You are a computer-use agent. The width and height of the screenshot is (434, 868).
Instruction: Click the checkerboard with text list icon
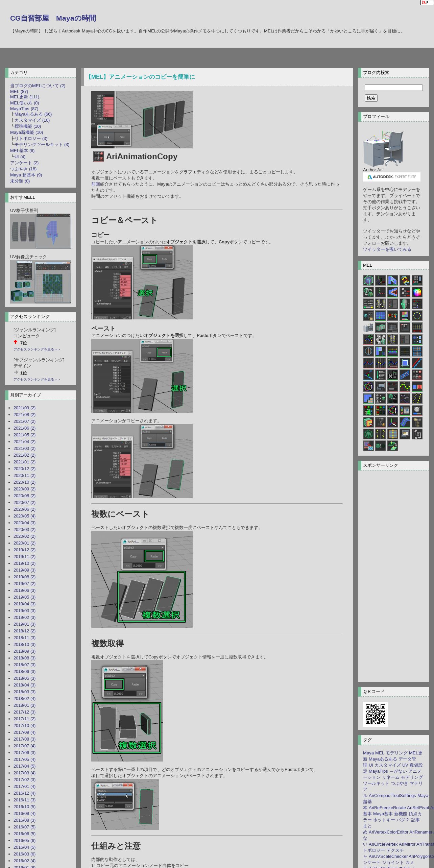point(393,375)
